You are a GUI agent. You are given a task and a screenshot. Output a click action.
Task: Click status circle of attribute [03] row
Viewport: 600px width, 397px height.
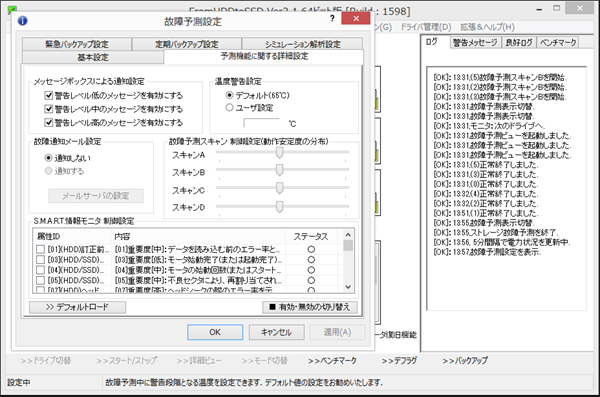[311, 260]
